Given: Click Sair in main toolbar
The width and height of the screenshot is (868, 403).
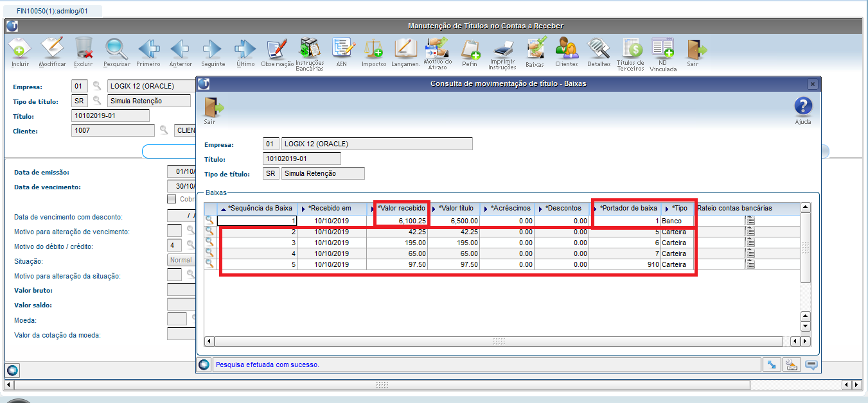Looking at the screenshot, I should coord(696,49).
